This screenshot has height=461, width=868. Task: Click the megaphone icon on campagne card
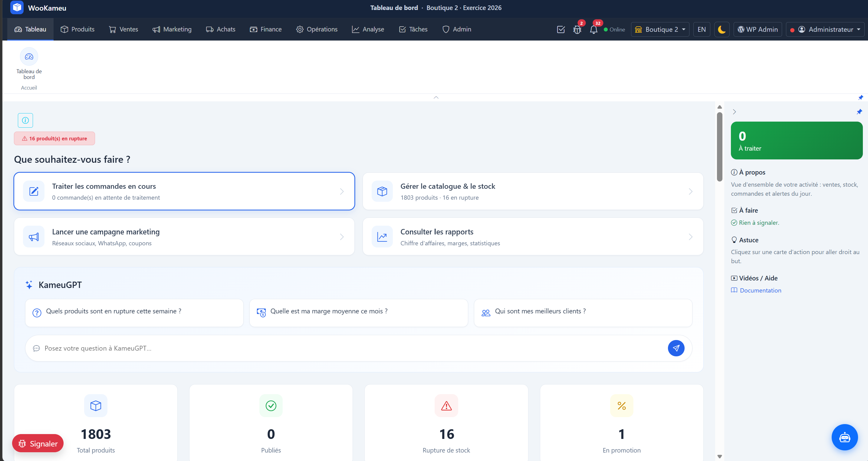pyautogui.click(x=34, y=237)
